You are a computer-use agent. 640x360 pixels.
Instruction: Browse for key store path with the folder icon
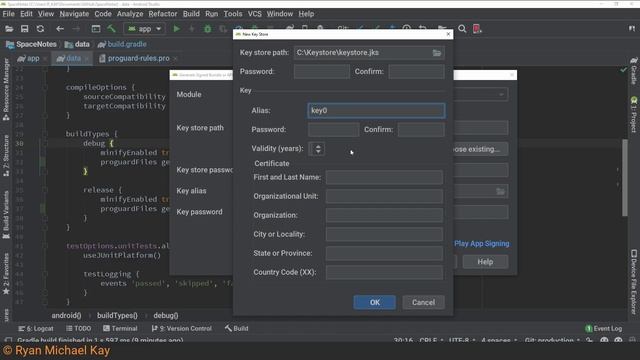(437, 53)
